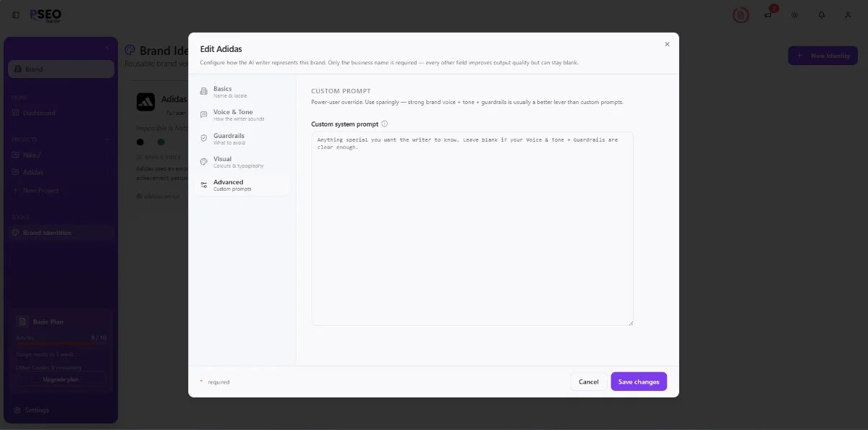Open the Adidas project in sidebar
868x430 pixels.
(x=61, y=172)
